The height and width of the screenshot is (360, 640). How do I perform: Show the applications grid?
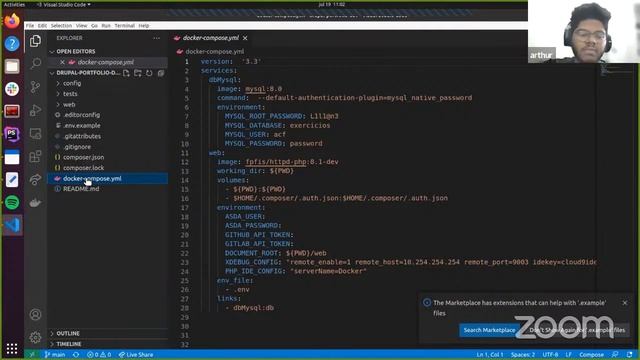tap(12, 348)
